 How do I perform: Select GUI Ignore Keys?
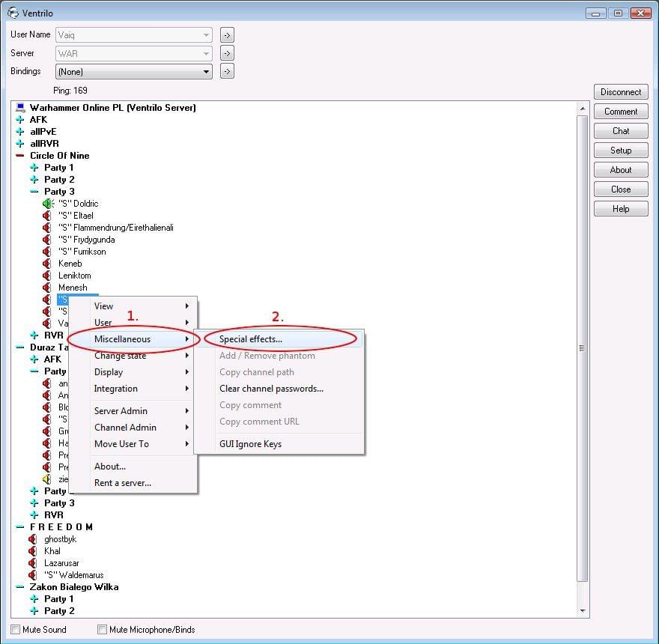279,444
